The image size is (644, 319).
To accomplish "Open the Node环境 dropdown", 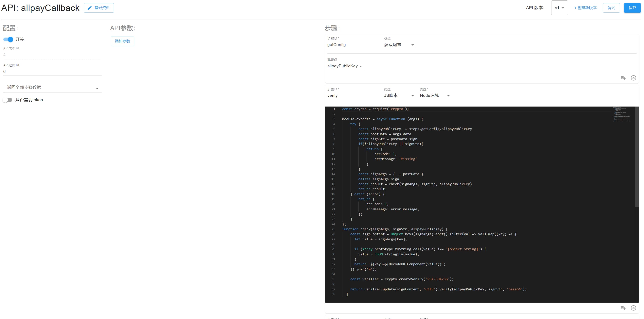I will [436, 96].
